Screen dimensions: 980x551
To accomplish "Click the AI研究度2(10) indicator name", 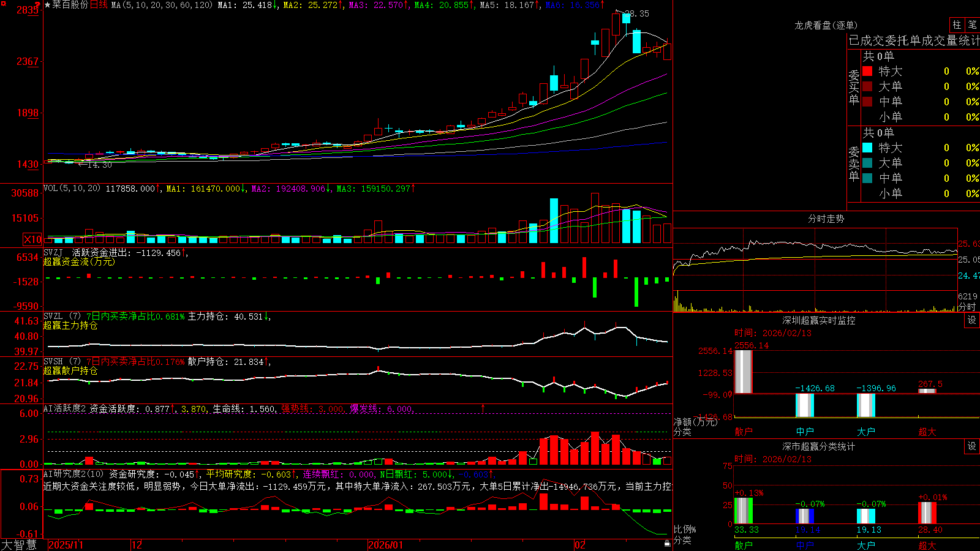I will (73, 474).
